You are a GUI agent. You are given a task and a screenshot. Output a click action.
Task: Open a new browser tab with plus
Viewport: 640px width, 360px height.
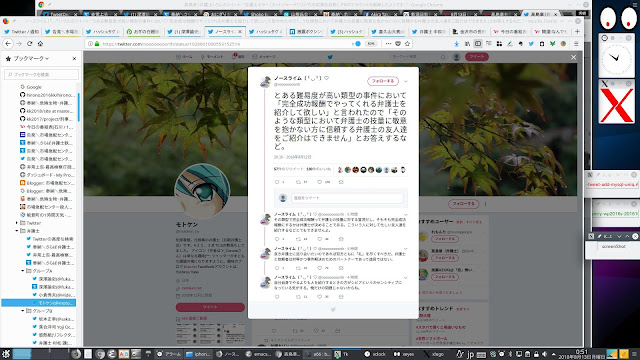click(x=577, y=31)
